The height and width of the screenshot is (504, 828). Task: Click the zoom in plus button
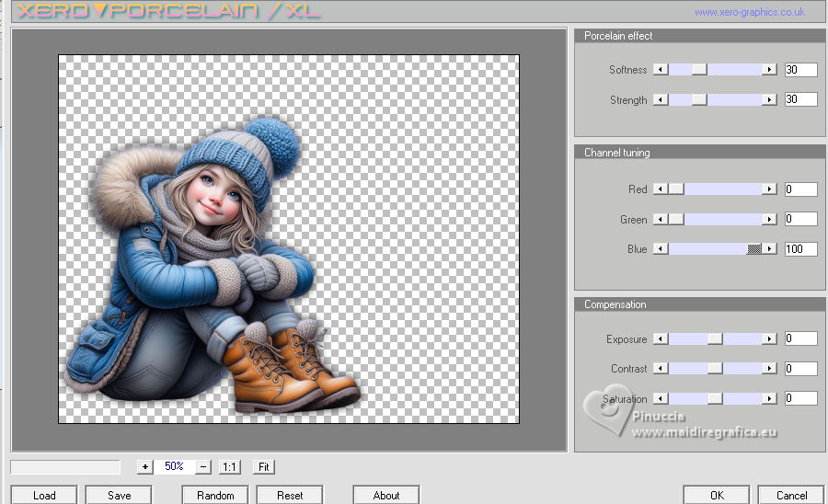click(144, 466)
